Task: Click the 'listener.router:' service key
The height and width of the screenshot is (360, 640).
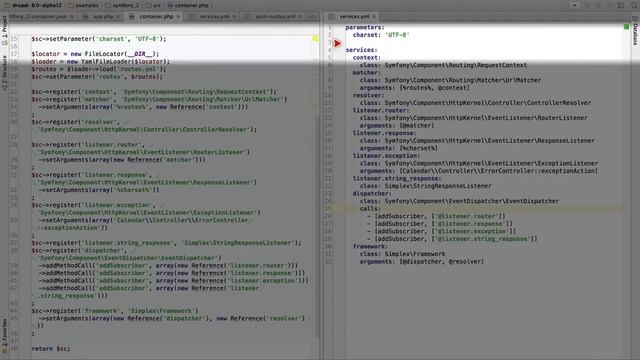Action: point(380,111)
